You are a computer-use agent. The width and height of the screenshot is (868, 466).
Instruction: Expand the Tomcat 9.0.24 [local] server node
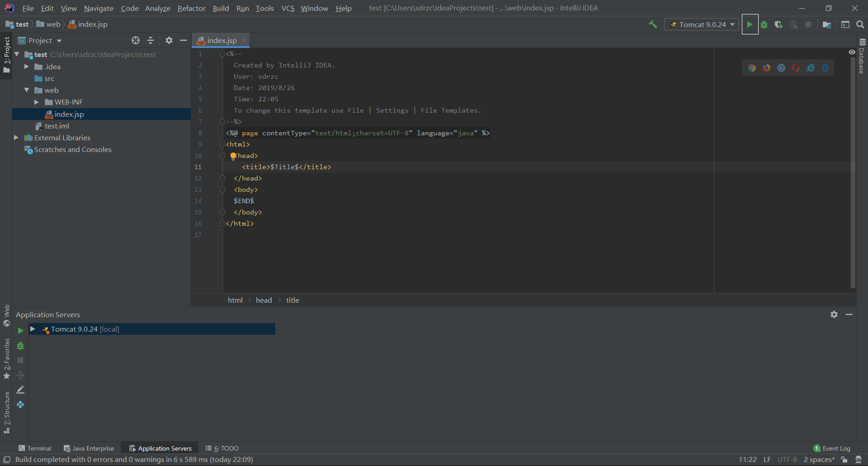[33, 329]
